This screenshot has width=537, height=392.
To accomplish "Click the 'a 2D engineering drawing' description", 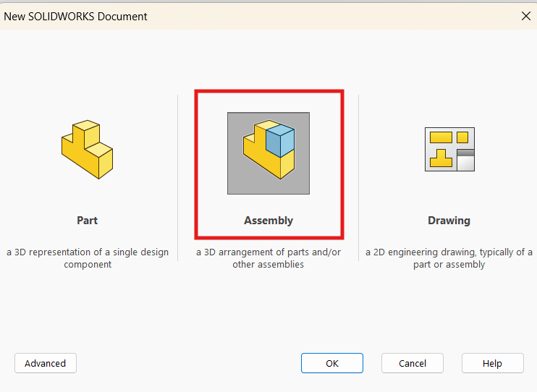I will [x=449, y=258].
